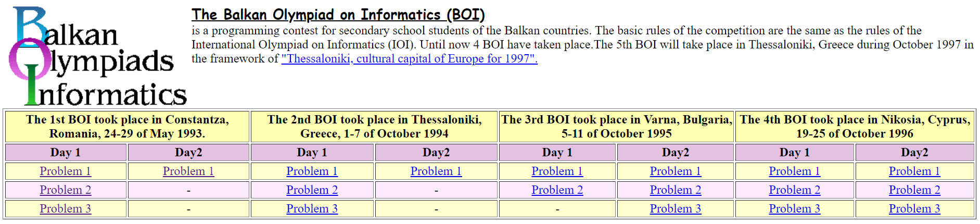This screenshot has height=224, width=980.
Task: Open 3rd BOI Day2 Problem 1
Action: [675, 171]
